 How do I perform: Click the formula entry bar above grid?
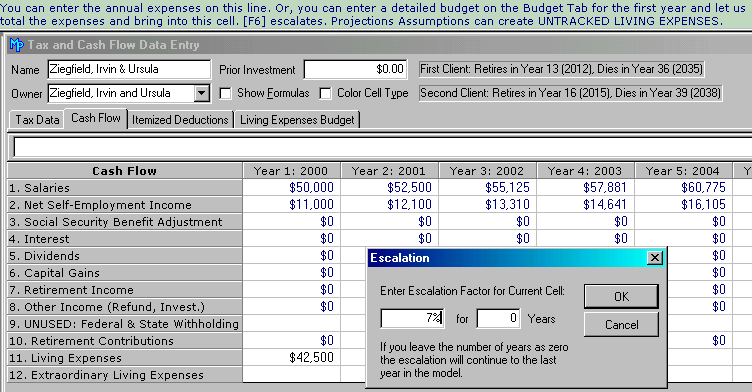click(x=382, y=147)
